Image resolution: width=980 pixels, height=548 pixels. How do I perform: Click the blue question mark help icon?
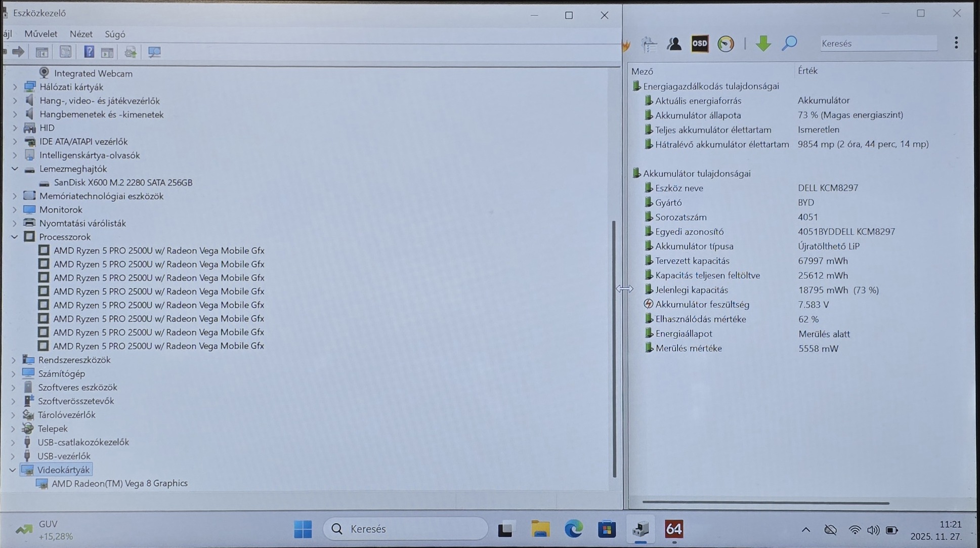(89, 52)
